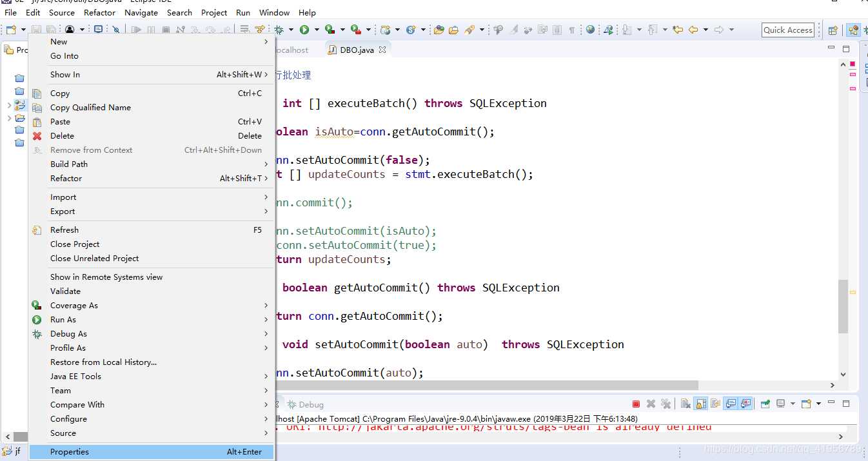
Task: Click the Clear Console icon
Action: (686, 404)
